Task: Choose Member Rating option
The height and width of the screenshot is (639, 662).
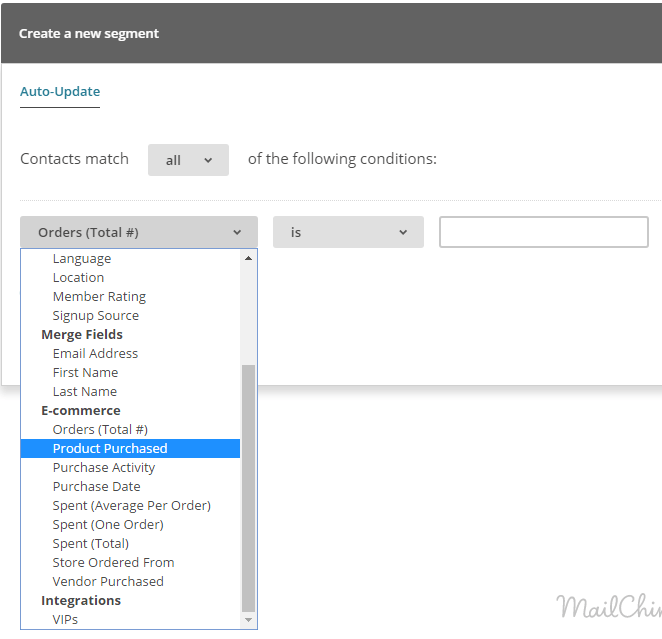Action: 130,297
